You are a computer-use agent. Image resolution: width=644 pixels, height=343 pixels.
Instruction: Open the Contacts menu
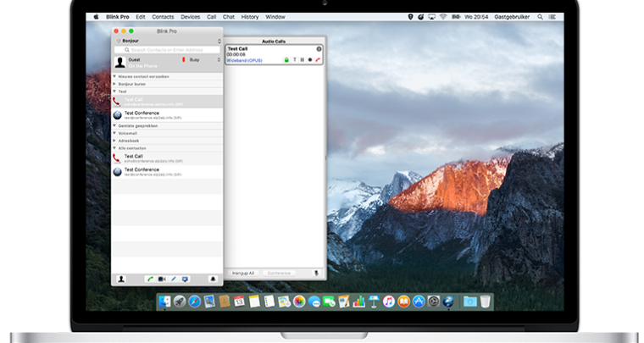(163, 16)
